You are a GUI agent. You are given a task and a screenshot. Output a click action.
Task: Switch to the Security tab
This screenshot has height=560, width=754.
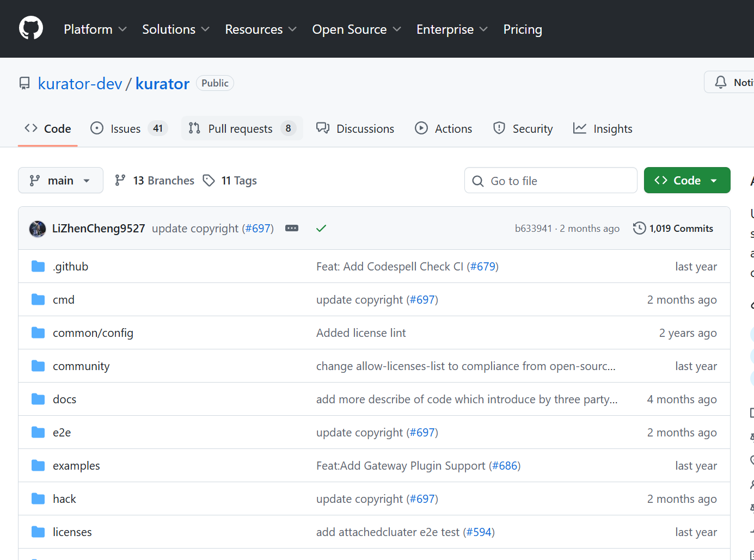tap(523, 128)
